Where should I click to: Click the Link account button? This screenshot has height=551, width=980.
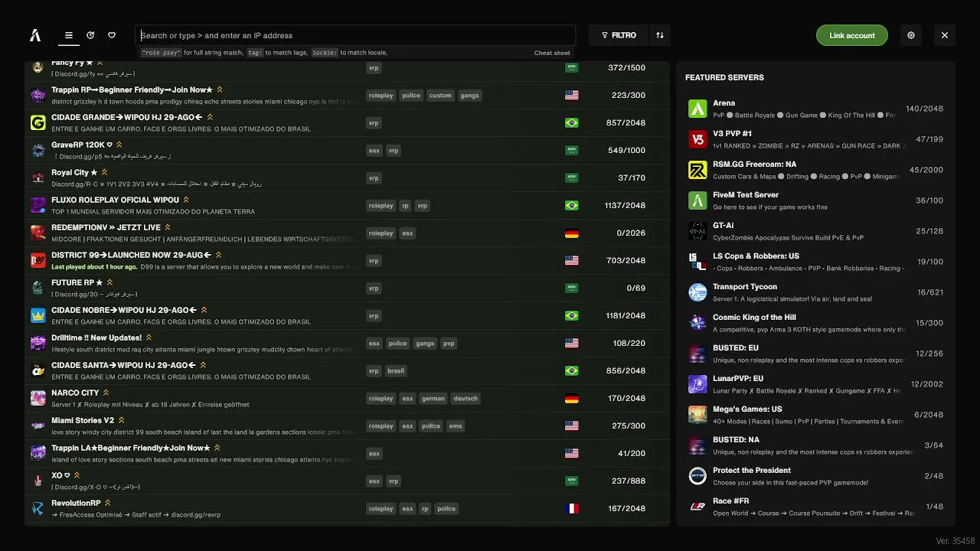[x=852, y=35]
